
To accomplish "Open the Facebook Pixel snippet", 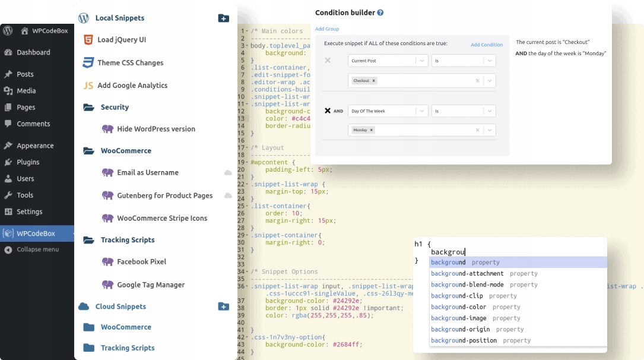I will point(141,261).
